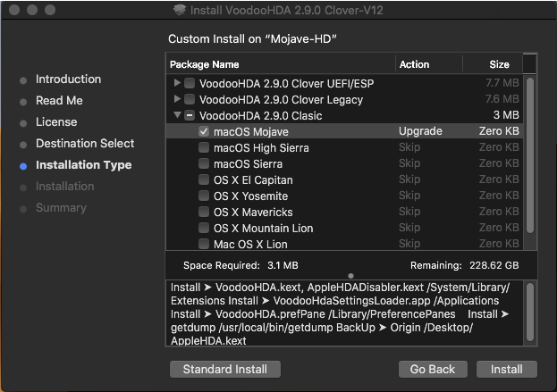Toggle the mixed-state VoodooHDA 2.9.0 Clasic checkbox
Screen dimensions: 557x392
click(190, 115)
